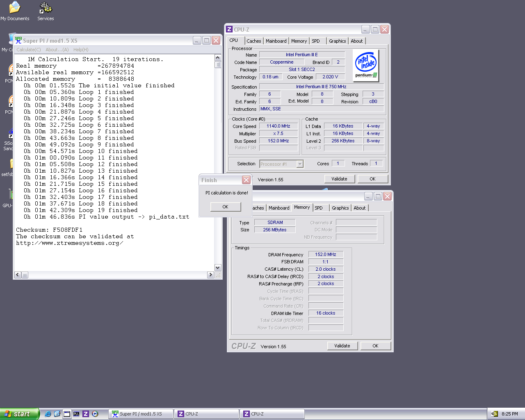The height and width of the screenshot is (420, 525).
Task: Click the memory Size field 256 MBytes
Action: (275, 230)
